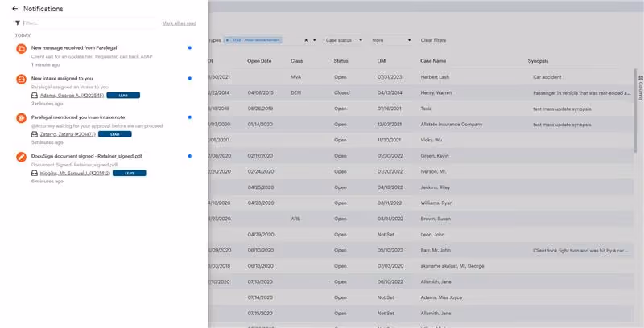Sort by the Synopsis column header

click(538, 61)
